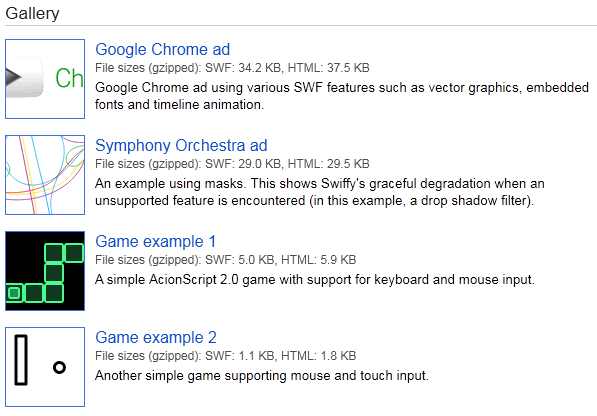
Task: Click the ball circle in Game example 2 thumbnail
Action: click(x=59, y=367)
